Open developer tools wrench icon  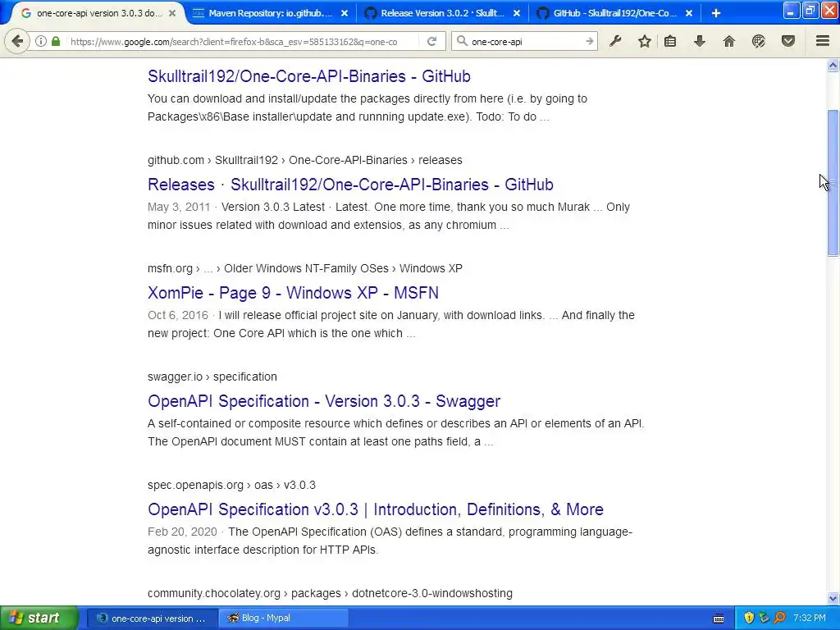click(615, 41)
